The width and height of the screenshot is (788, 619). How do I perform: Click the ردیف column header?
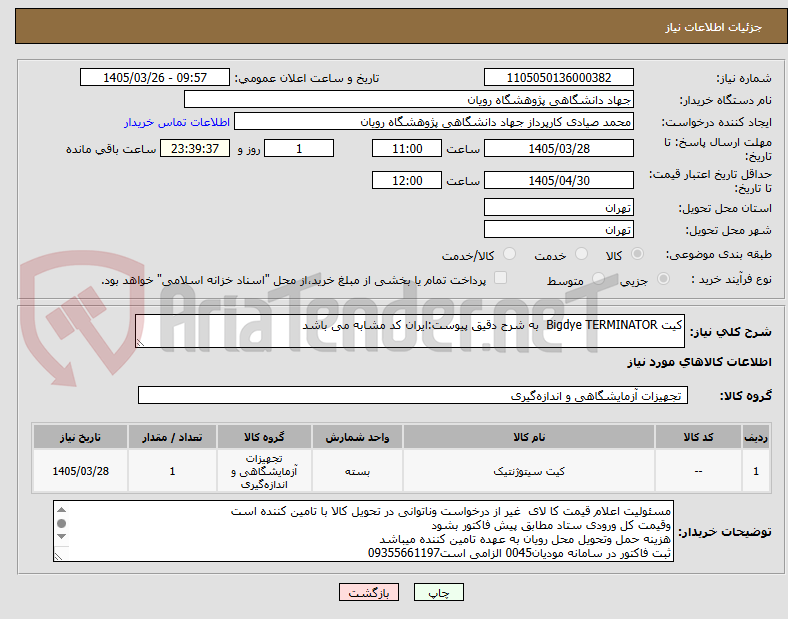click(x=756, y=437)
